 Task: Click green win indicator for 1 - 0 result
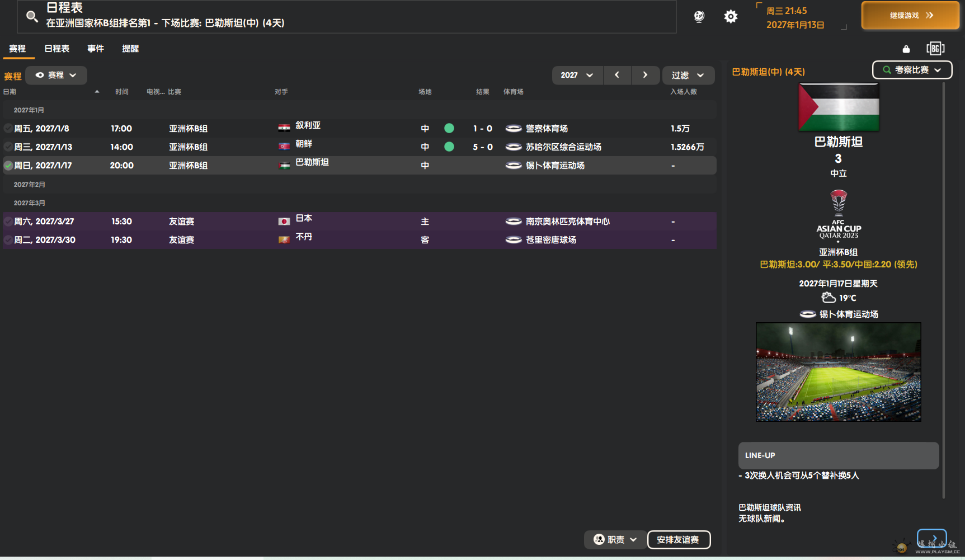click(x=449, y=128)
